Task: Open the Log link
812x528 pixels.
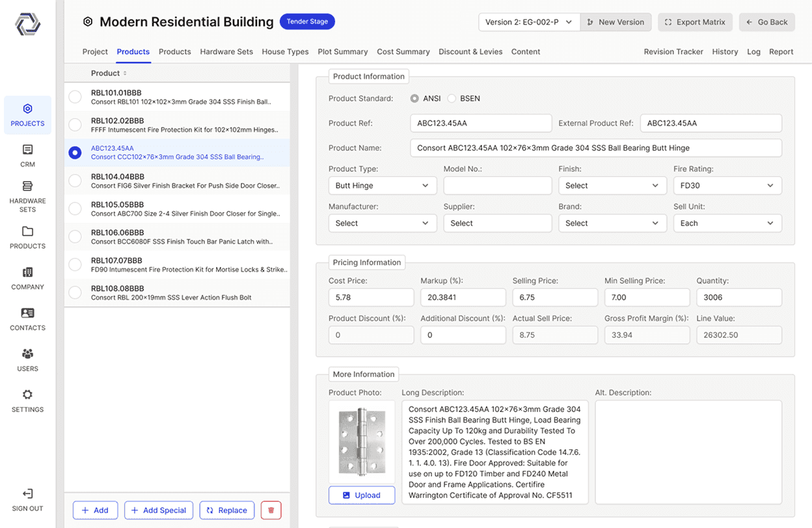Action: pyautogui.click(x=753, y=51)
